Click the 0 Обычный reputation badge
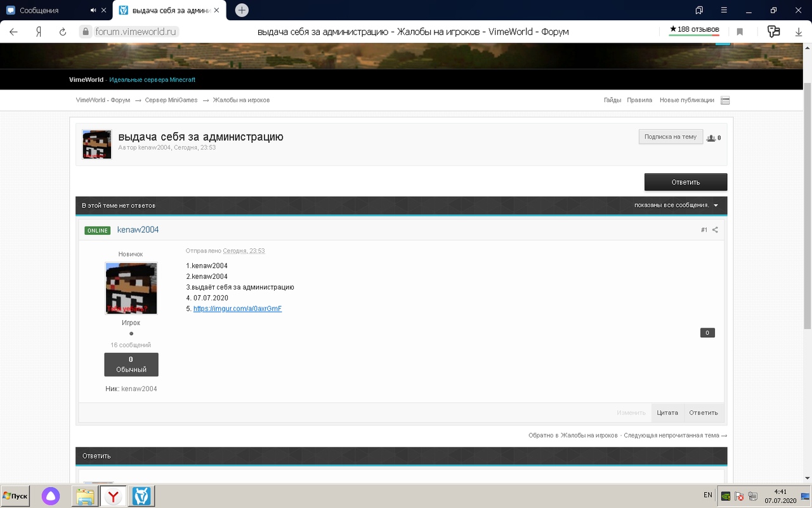 point(131,364)
